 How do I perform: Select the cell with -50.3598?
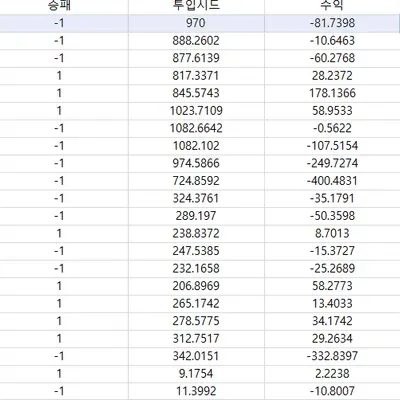[x=332, y=216]
